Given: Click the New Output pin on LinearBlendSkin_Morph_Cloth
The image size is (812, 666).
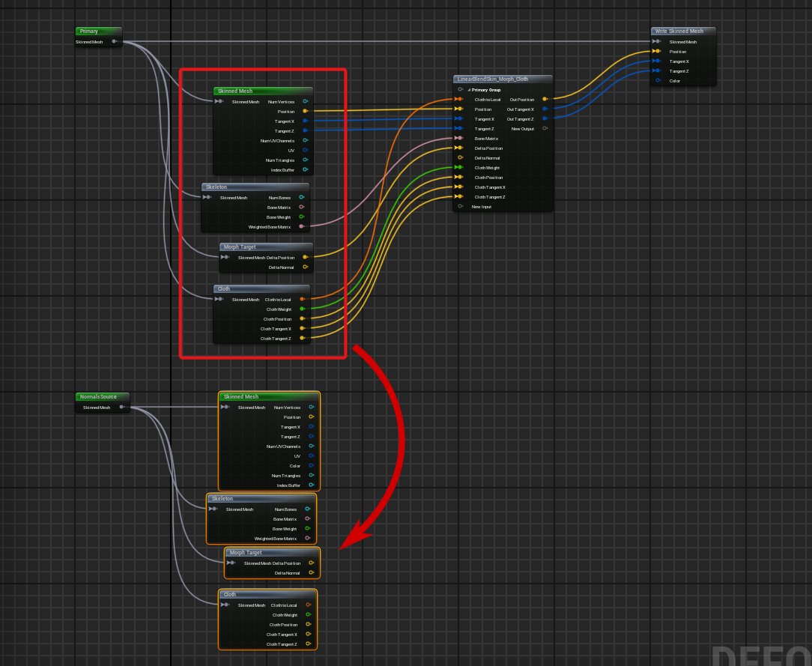Looking at the screenshot, I should click(545, 129).
